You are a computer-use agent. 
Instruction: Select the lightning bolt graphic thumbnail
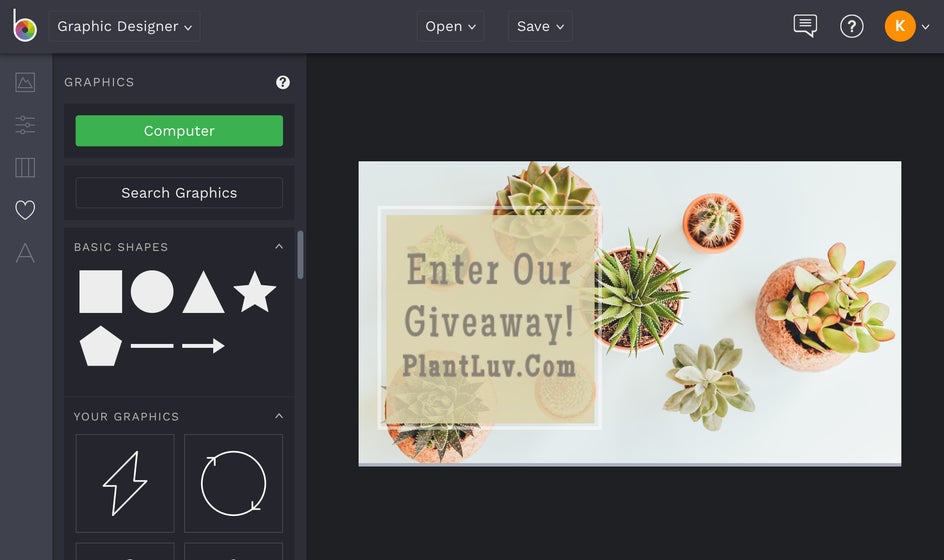pyautogui.click(x=125, y=484)
